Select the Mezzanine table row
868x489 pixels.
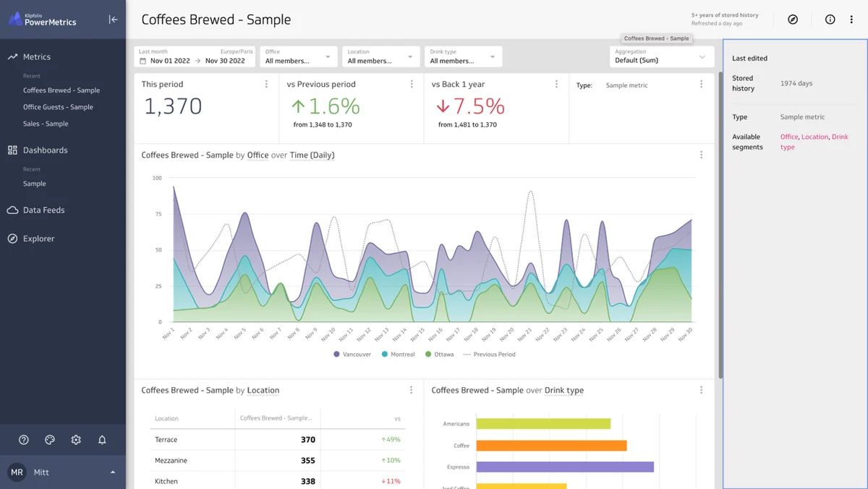pos(278,460)
